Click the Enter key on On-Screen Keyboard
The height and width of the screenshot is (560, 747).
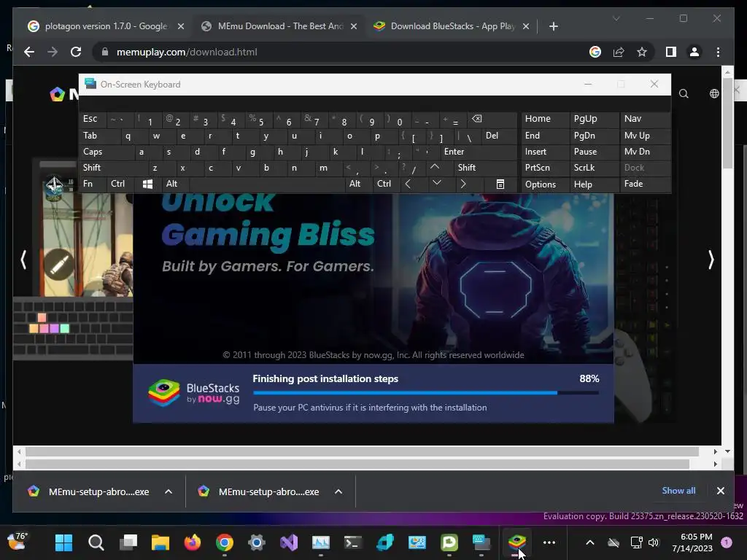point(478,152)
